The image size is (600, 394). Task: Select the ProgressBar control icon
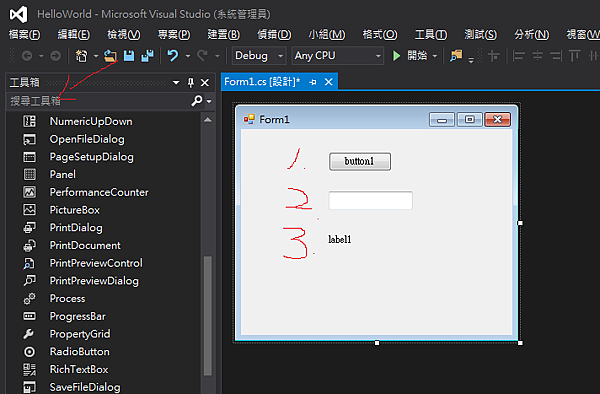(29, 316)
